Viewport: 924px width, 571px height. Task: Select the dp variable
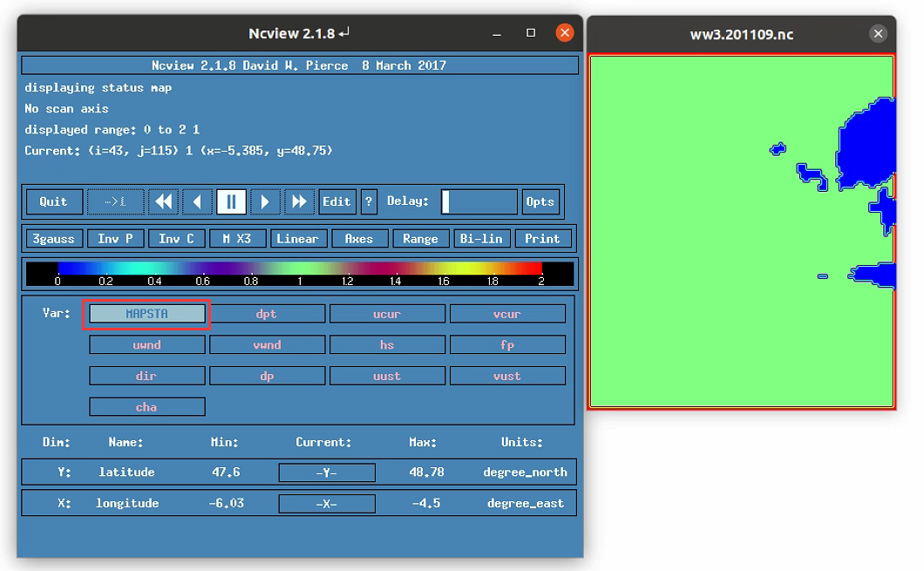tap(267, 376)
